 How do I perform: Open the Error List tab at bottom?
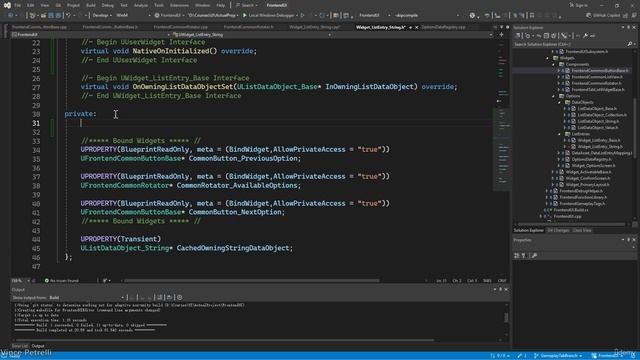point(20,346)
